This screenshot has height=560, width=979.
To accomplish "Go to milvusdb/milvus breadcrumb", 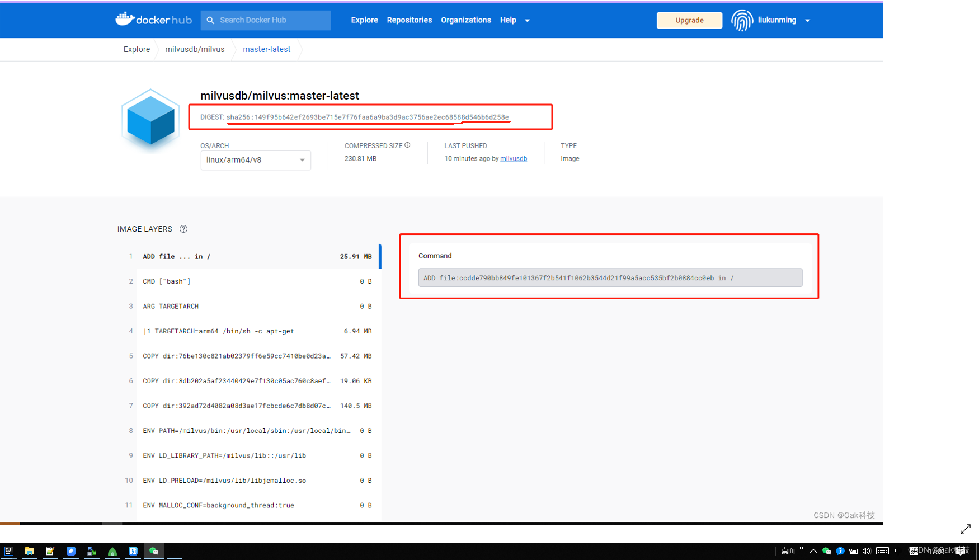I will [x=195, y=49].
